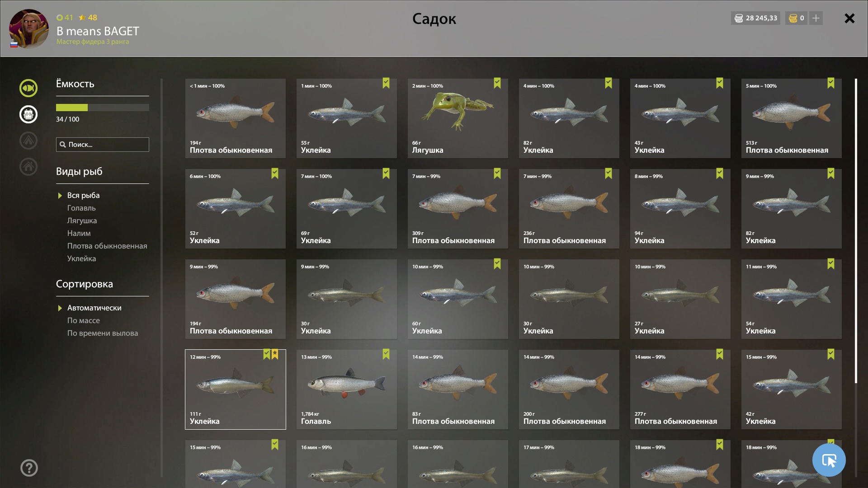The image size is (868, 488).
Task: Filter fish by Голавль
Action: pos(81,208)
